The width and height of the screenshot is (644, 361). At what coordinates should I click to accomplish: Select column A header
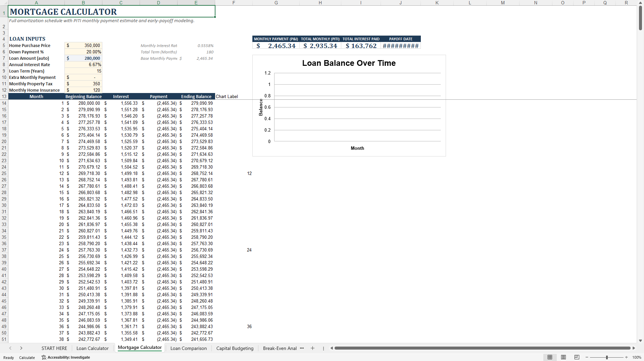(36, 3)
